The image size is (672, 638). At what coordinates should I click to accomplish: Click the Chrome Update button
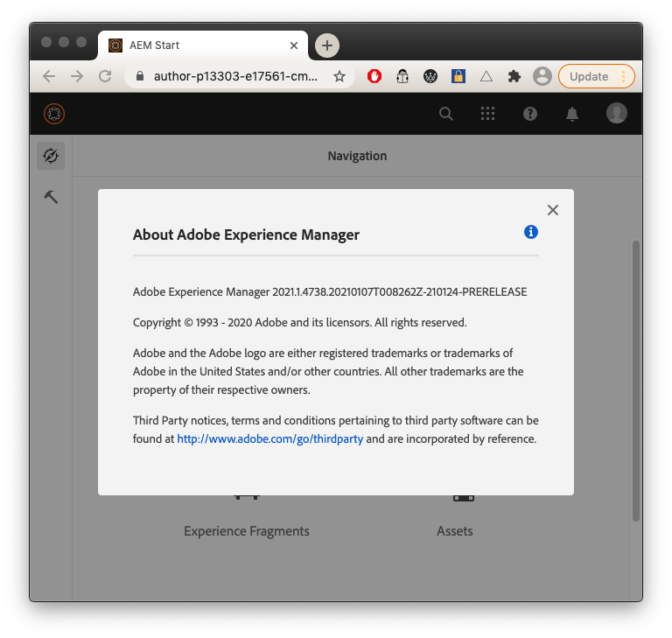[589, 76]
